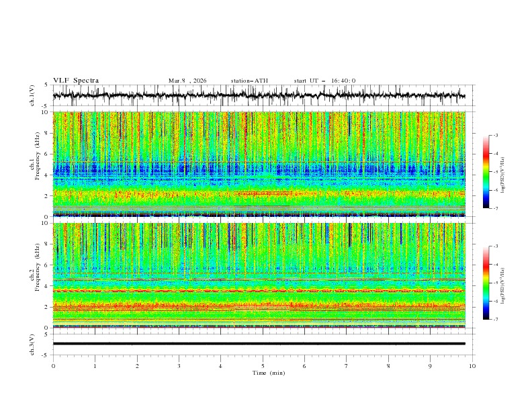Screen dimensions: 532x411
Task: Click the thick black ch.3 waveform trace
Action: [x=259, y=344]
